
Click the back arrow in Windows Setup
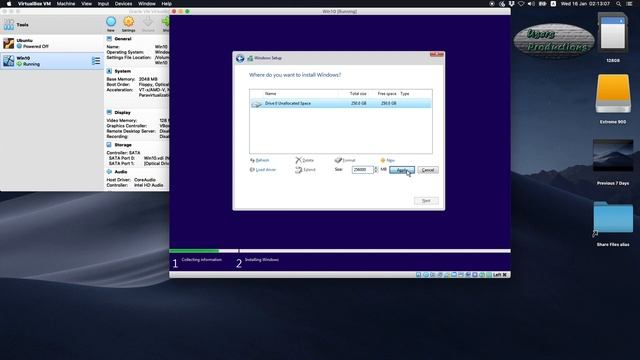click(x=240, y=58)
